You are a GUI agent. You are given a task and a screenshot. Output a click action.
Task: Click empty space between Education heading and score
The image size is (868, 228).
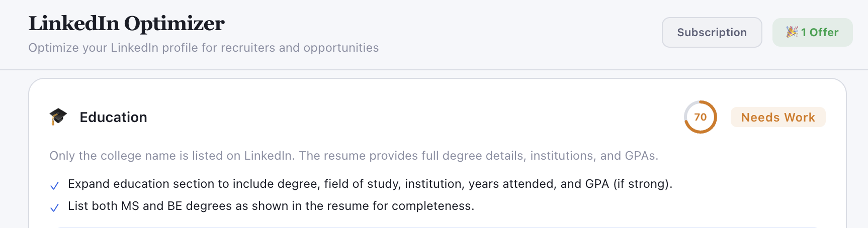click(412, 118)
